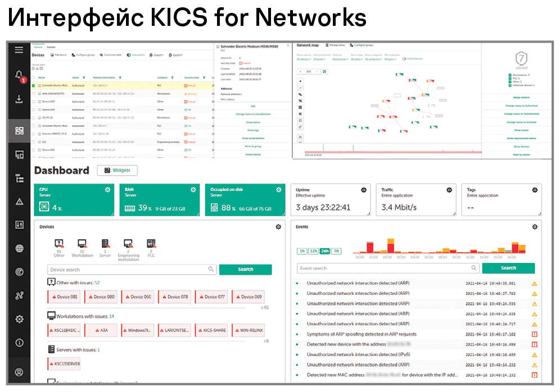Click the Widgets button next to Dashboard
Viewport: 560px width, 392px height.
tap(117, 171)
